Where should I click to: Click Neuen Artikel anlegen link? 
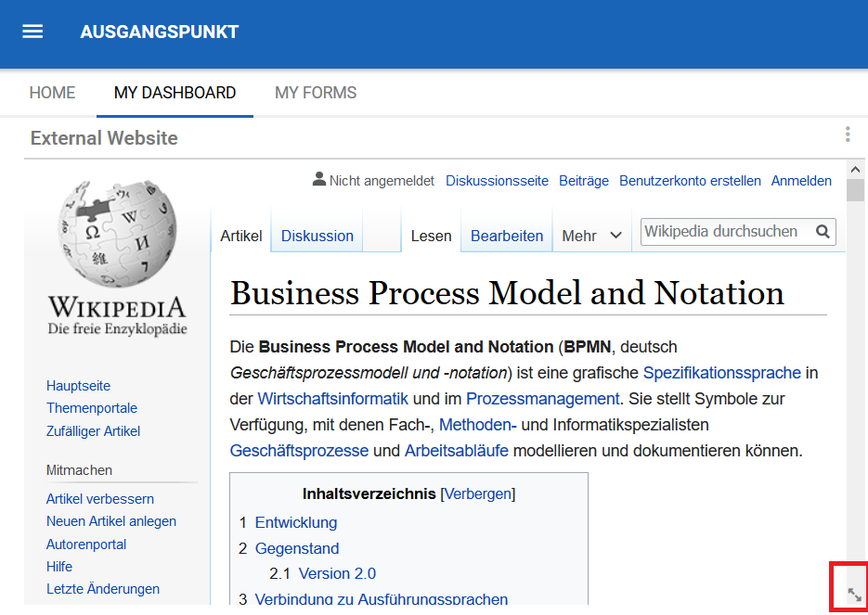pyautogui.click(x=111, y=521)
